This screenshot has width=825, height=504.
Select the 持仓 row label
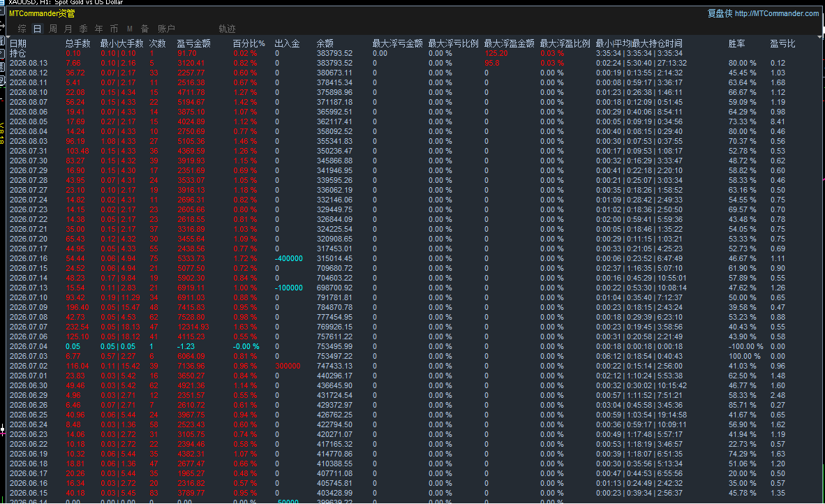(x=18, y=53)
